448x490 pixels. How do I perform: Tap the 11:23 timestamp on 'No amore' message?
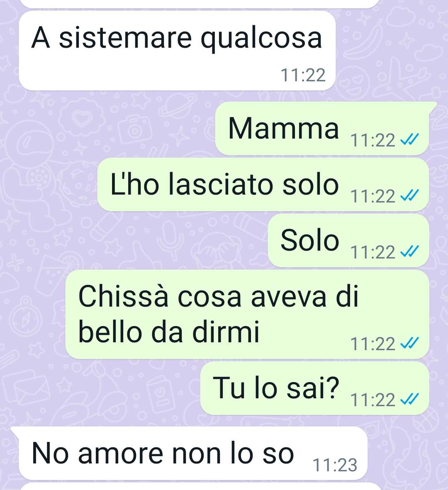(335, 465)
